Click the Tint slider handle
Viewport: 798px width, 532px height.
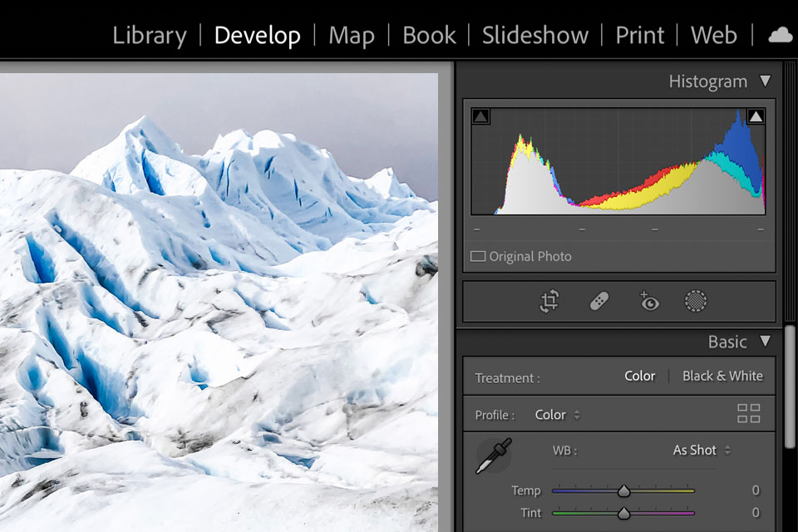[624, 513]
